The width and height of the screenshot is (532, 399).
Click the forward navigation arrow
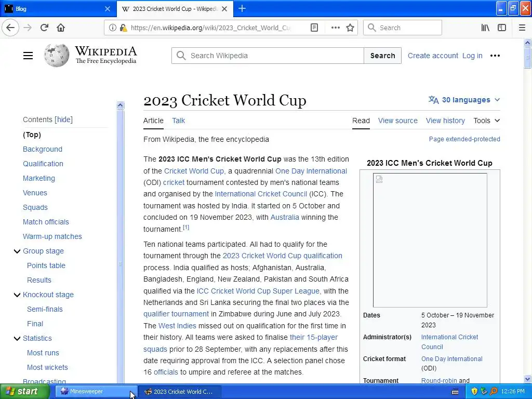tap(28, 28)
